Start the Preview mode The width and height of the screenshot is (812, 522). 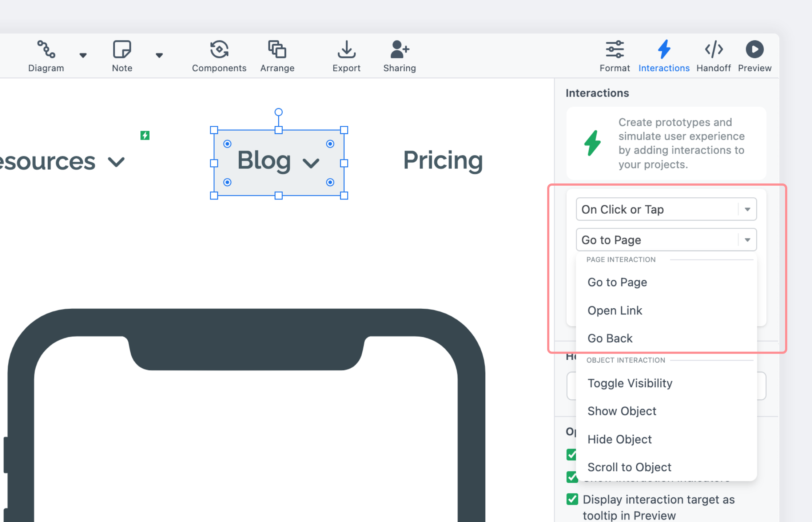tap(755, 55)
